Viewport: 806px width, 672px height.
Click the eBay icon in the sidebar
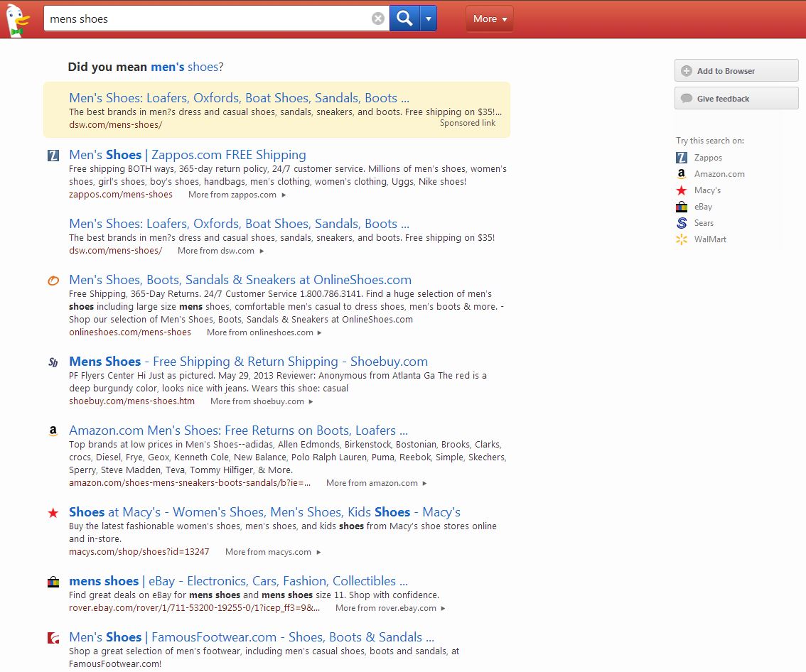pyautogui.click(x=682, y=207)
